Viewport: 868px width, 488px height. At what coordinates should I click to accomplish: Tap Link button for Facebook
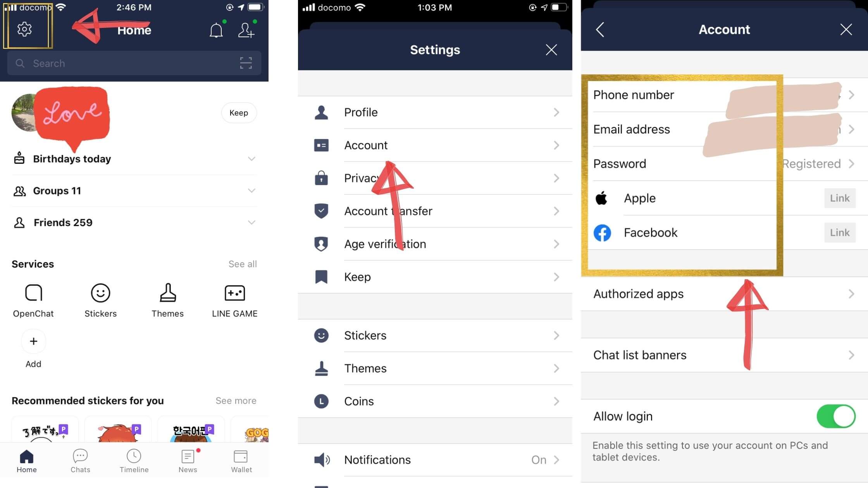coord(839,232)
